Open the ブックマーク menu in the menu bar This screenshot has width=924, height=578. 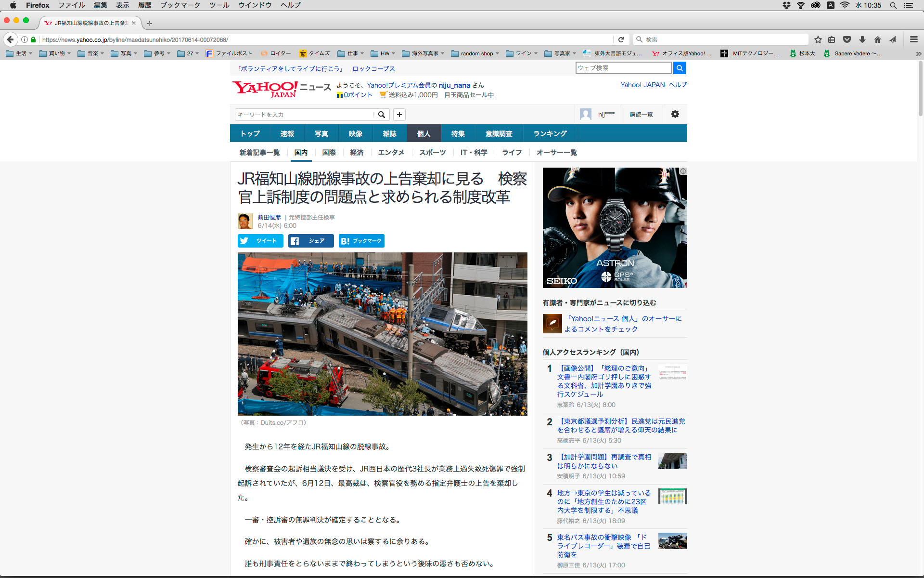(180, 5)
